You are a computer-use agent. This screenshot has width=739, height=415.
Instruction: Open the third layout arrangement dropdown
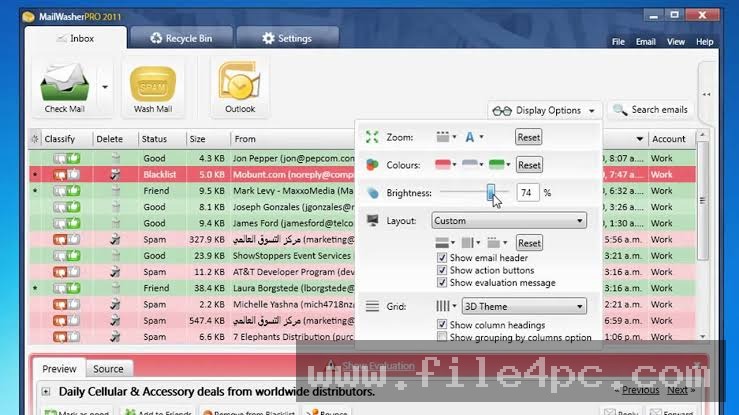tap(497, 243)
